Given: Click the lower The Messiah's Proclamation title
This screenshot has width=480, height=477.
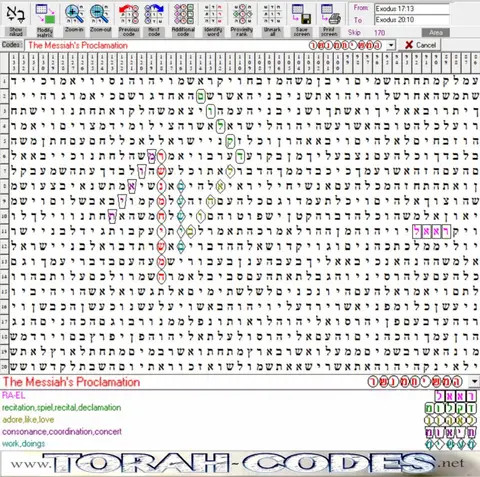Looking at the screenshot, I should point(71,382).
